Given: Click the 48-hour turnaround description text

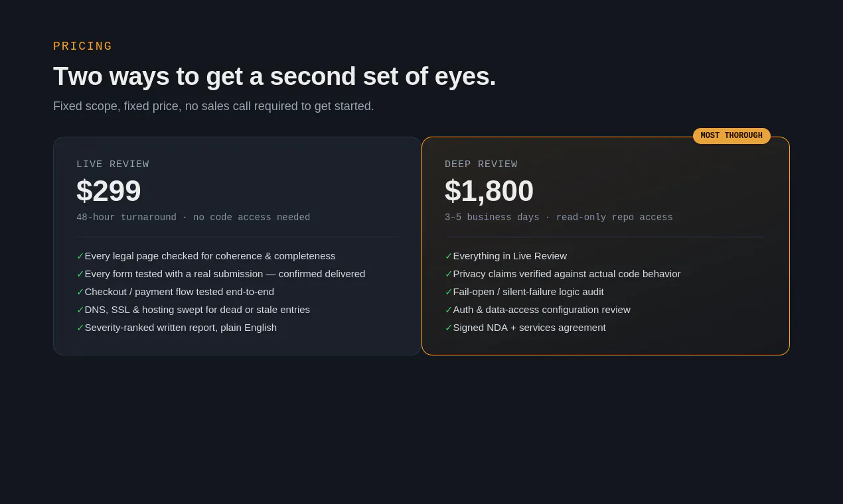Looking at the screenshot, I should coord(193,218).
